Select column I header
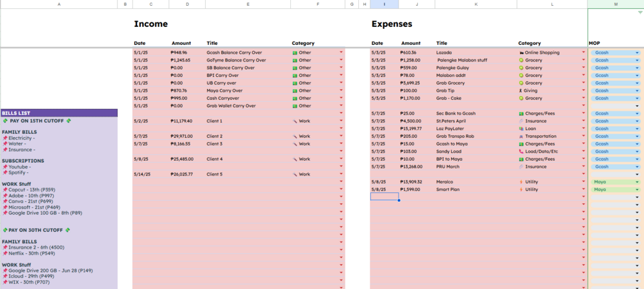The image size is (644, 289). coord(384,4)
